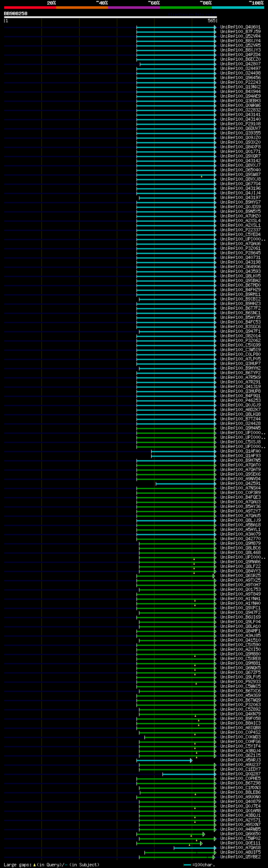Open hit UniRef100_B7FJ59
Viewport: 268px width, 868px height.
[240, 31]
